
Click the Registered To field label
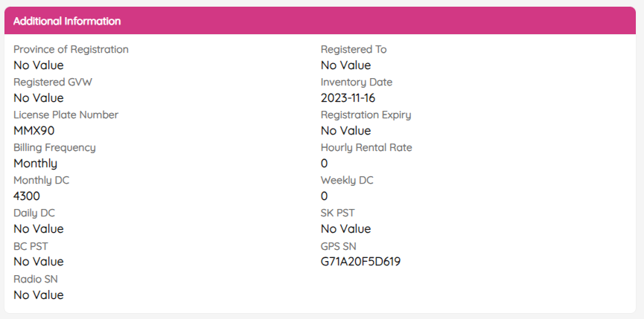[x=354, y=49]
